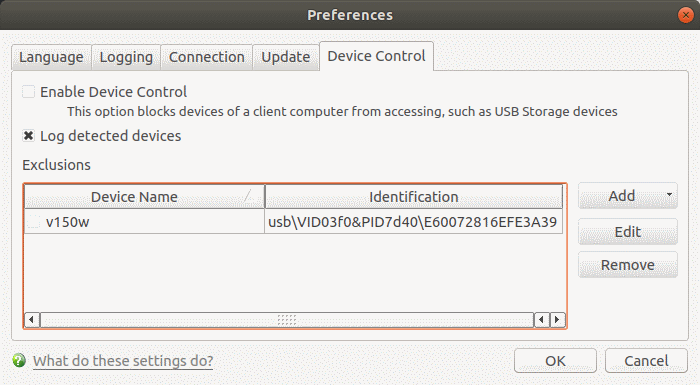Click the exclusions horizontal scrollbar handle
The image size is (700, 385).
tap(287, 320)
